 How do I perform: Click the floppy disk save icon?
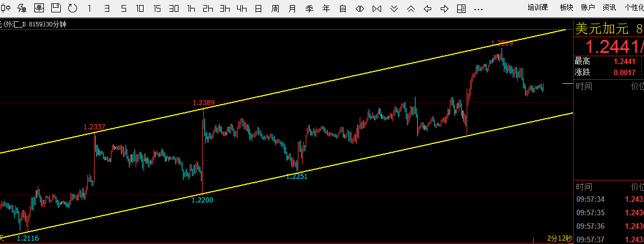[56, 8]
